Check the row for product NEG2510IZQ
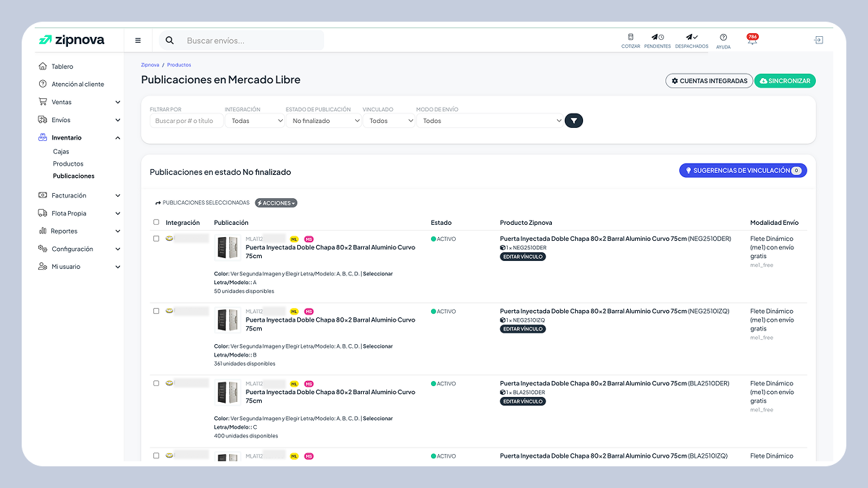This screenshot has width=868, height=488. [x=156, y=311]
